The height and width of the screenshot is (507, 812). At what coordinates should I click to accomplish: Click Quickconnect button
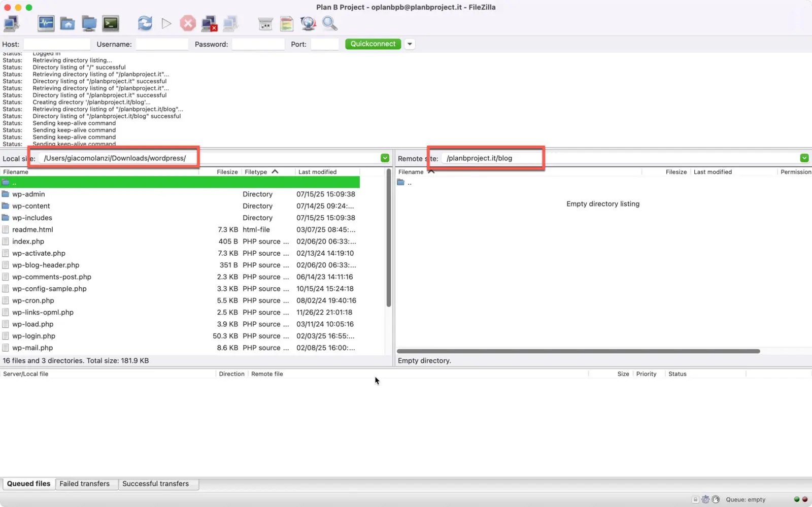click(373, 44)
